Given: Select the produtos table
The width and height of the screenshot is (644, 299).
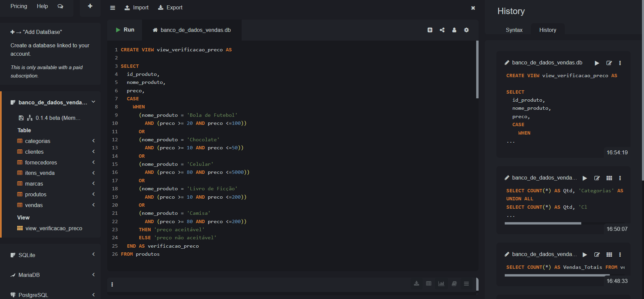Looking at the screenshot, I should point(36,195).
